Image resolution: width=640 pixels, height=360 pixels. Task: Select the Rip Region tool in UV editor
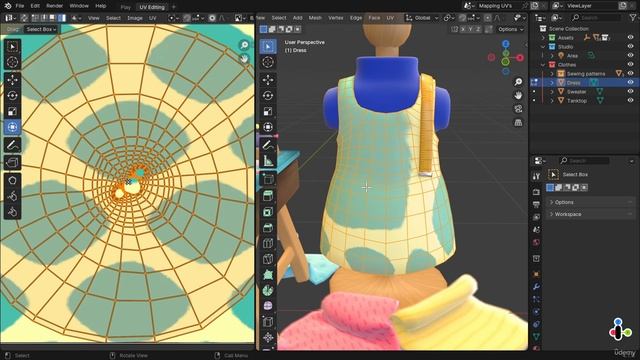tap(12, 162)
